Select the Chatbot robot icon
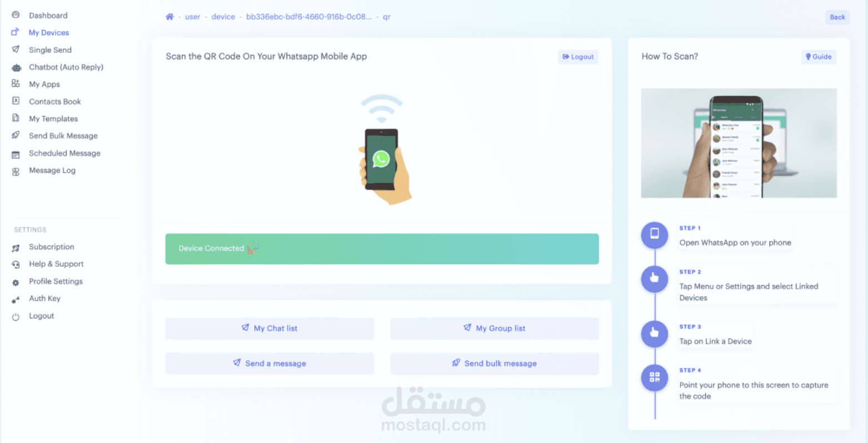Image resolution: width=868 pixels, height=443 pixels. click(x=16, y=67)
